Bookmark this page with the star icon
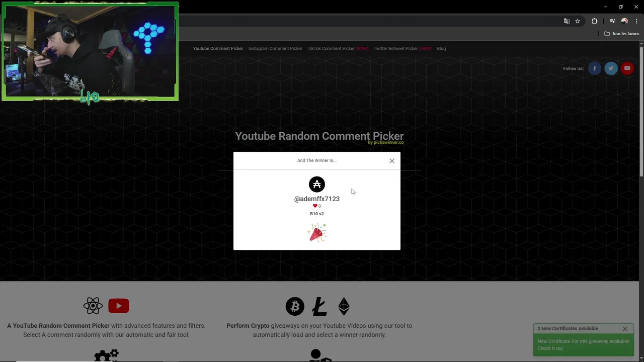The width and height of the screenshot is (644, 362). click(x=578, y=21)
